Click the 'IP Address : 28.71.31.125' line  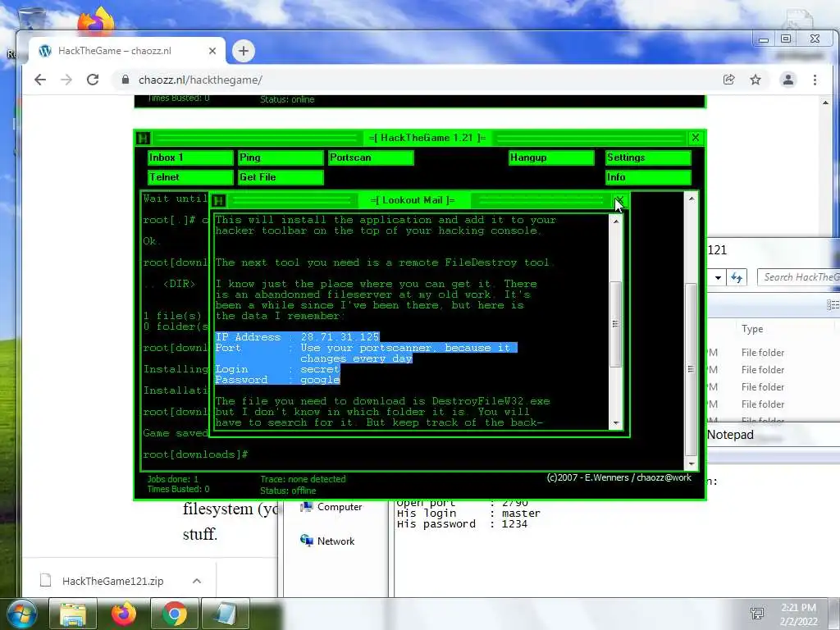(297, 337)
